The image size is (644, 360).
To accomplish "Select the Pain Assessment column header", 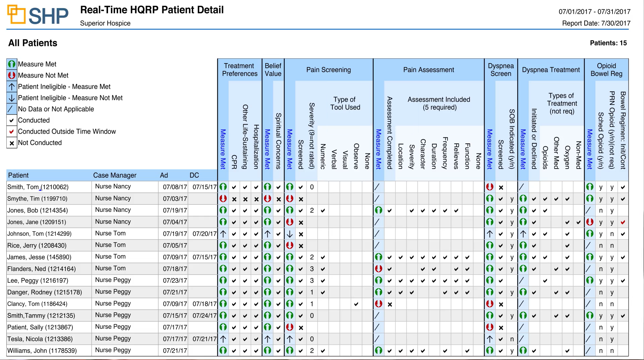I will [x=429, y=70].
